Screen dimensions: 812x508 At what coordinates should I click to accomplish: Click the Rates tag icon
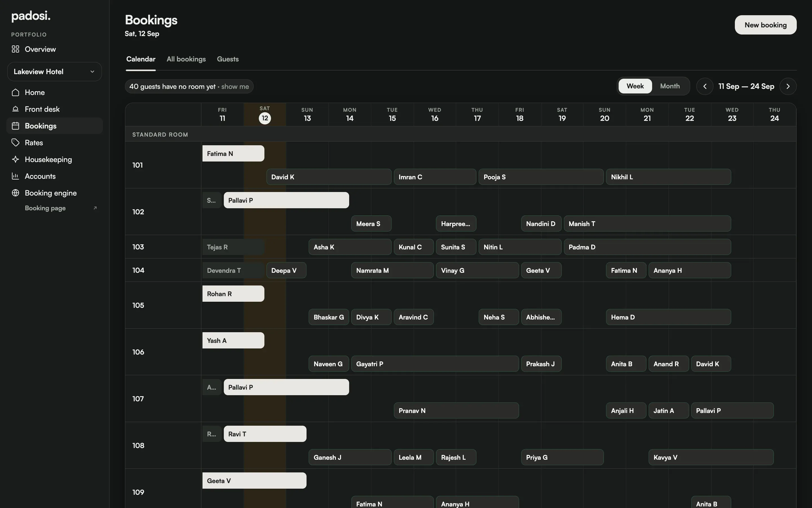(x=16, y=143)
